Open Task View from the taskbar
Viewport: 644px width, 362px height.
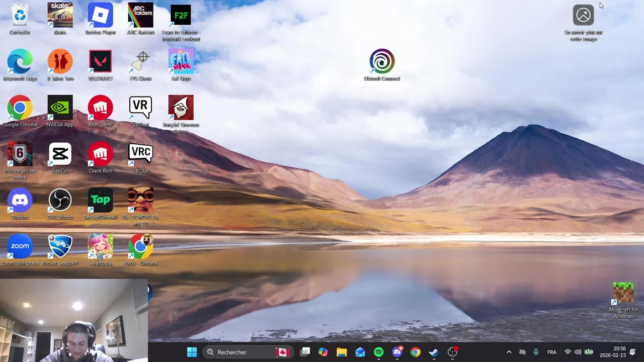[x=305, y=352]
